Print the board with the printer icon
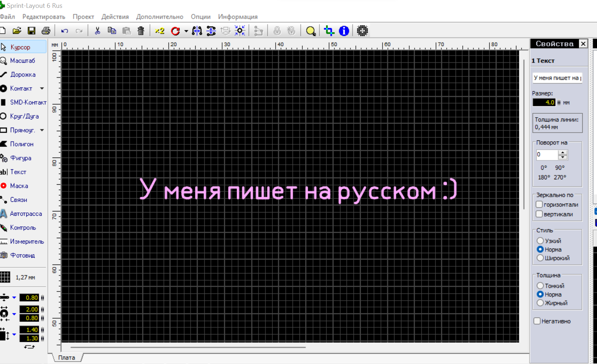597x364 pixels. [46, 31]
